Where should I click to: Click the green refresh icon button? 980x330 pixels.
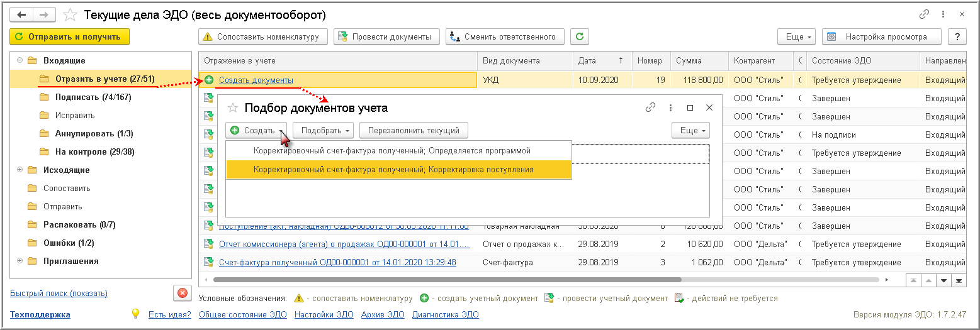click(x=580, y=36)
